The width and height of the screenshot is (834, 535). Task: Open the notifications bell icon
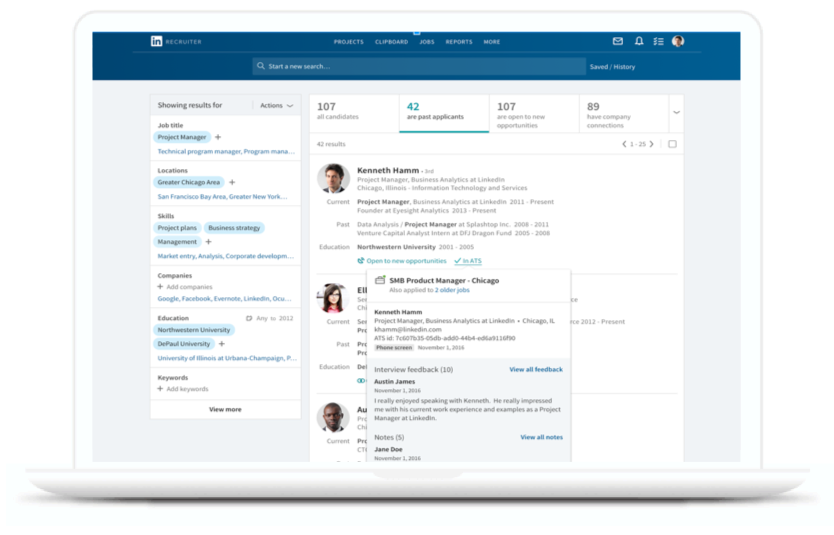point(639,41)
